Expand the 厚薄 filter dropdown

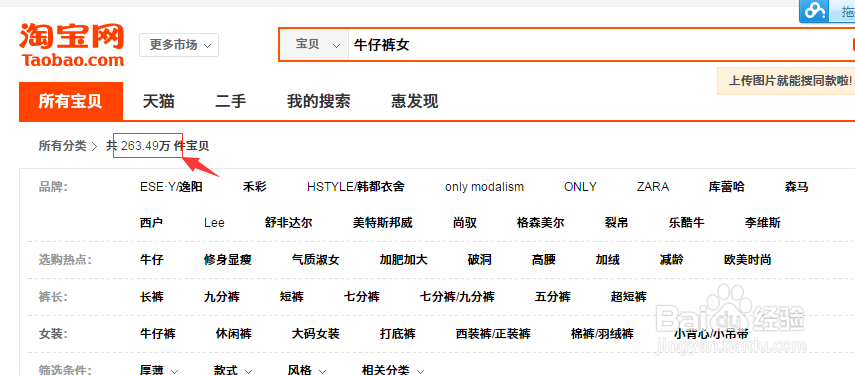point(159,370)
